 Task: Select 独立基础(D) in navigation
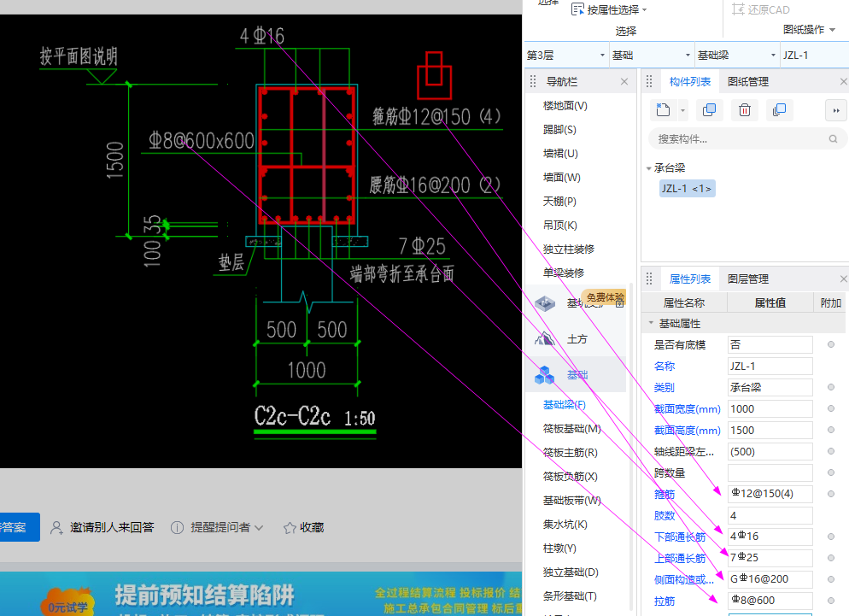571,572
